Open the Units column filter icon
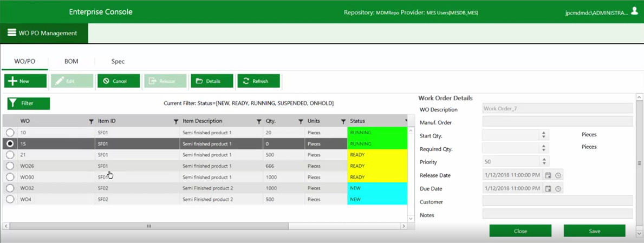This screenshot has height=243, width=644. coord(343,121)
